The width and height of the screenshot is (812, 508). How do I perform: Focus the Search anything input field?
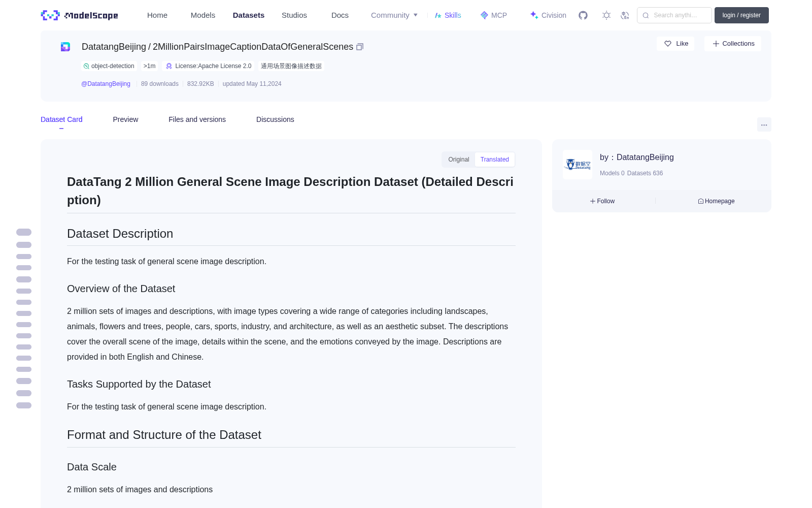[x=674, y=15]
